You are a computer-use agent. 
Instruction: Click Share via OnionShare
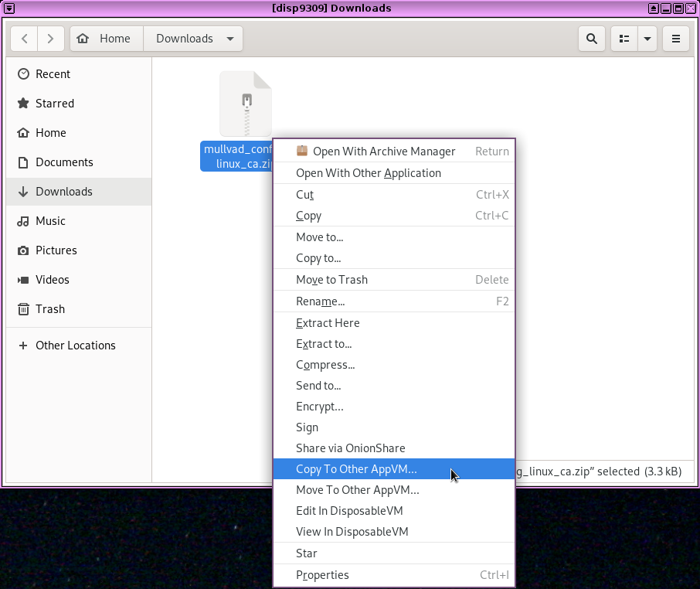click(394, 448)
